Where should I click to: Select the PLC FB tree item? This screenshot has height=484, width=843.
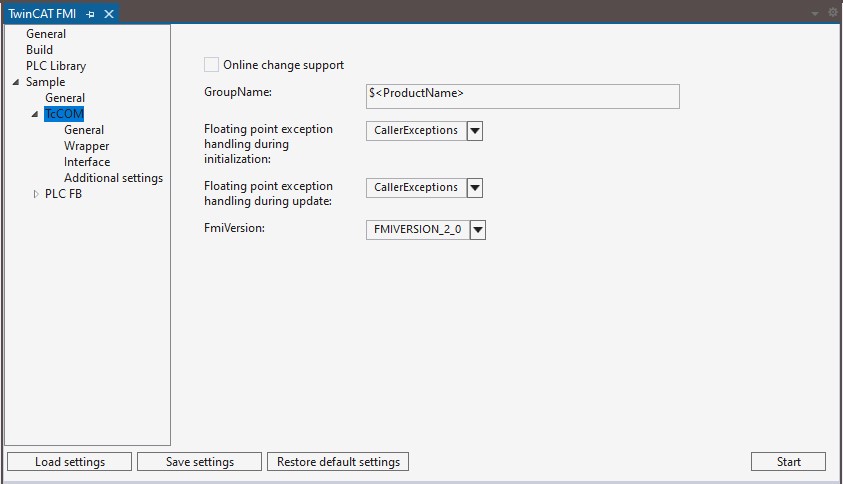click(x=63, y=194)
